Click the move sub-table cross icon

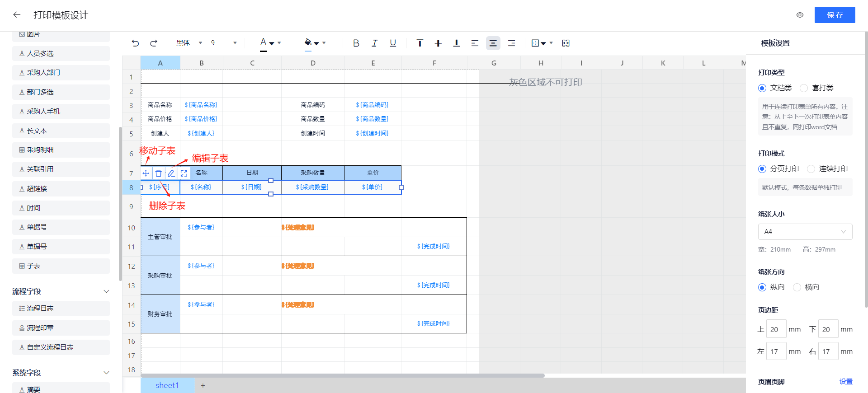pyautogui.click(x=146, y=173)
